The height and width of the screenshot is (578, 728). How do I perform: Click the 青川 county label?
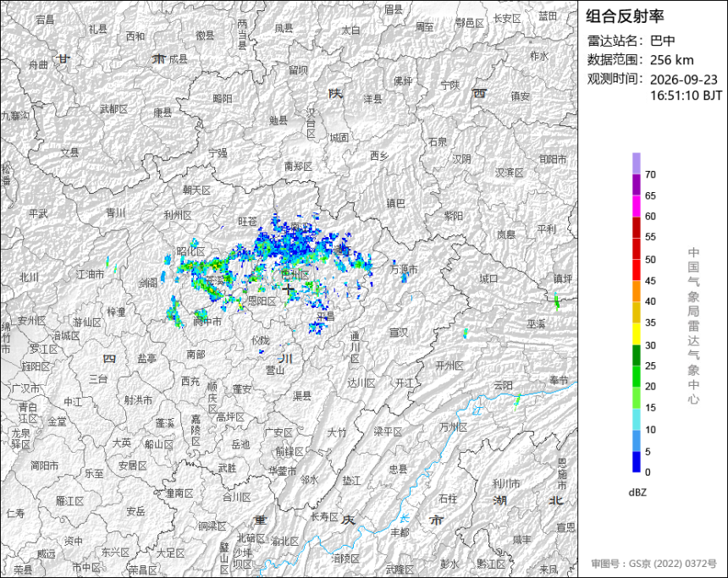(116, 212)
